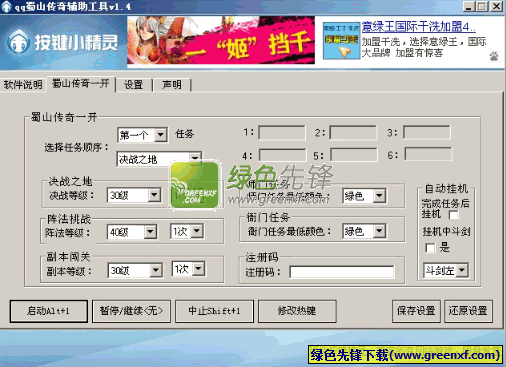Expand the 第一个 task order dropdown

tap(161, 135)
